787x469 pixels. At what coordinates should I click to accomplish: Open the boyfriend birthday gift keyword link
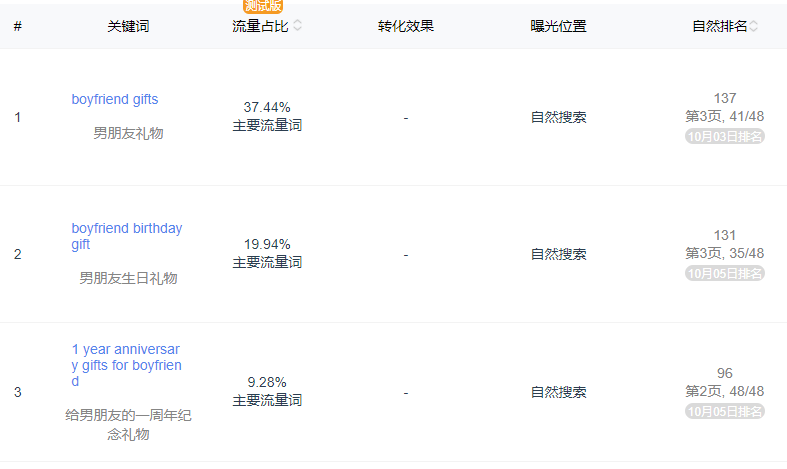coord(126,236)
